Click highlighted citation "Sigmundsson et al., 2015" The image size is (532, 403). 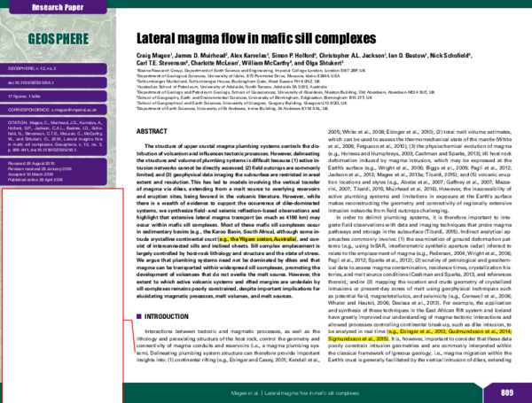click(358, 339)
